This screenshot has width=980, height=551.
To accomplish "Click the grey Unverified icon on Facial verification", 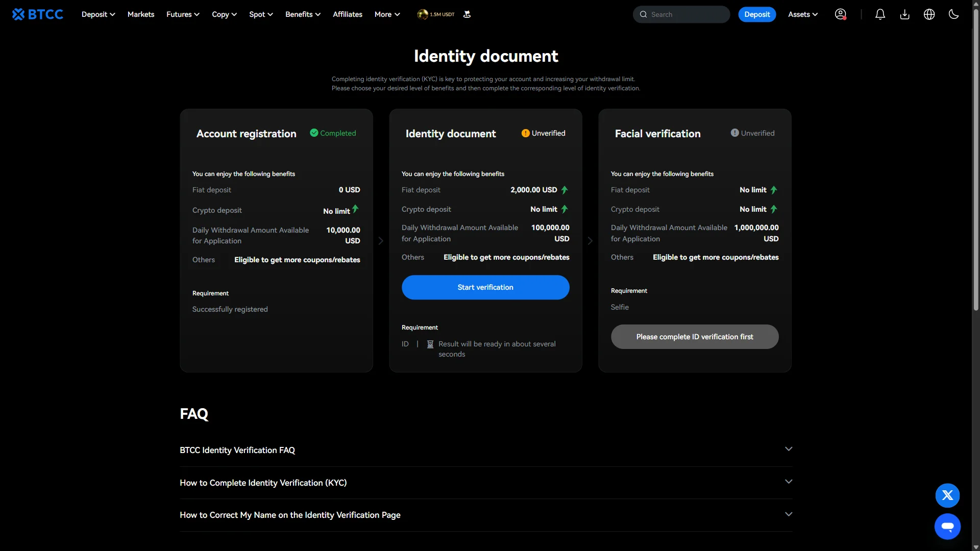I will [x=734, y=133].
